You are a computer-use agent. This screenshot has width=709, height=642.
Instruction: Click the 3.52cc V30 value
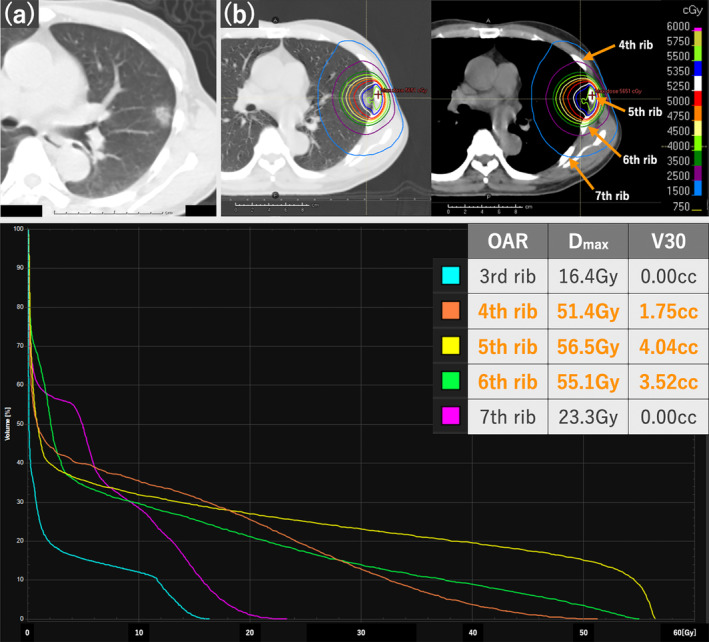pyautogui.click(x=668, y=382)
